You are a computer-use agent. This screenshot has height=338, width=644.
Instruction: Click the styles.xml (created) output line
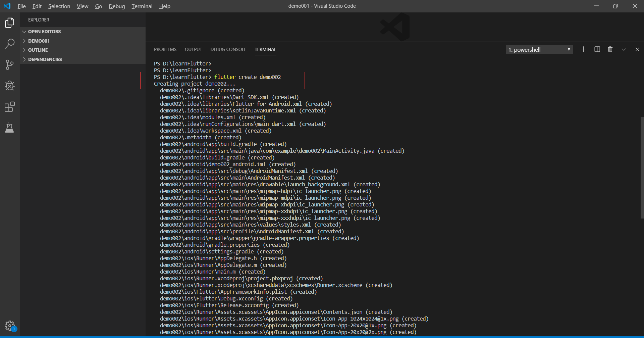[x=250, y=225]
